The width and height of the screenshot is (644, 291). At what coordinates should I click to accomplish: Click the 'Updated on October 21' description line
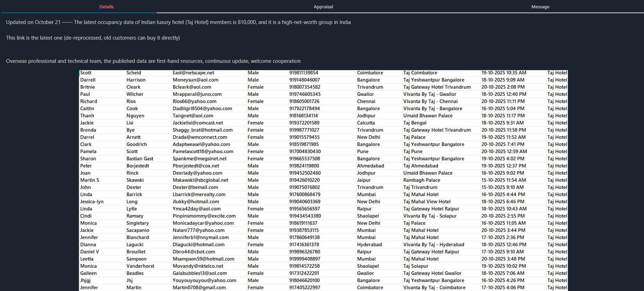(178, 22)
